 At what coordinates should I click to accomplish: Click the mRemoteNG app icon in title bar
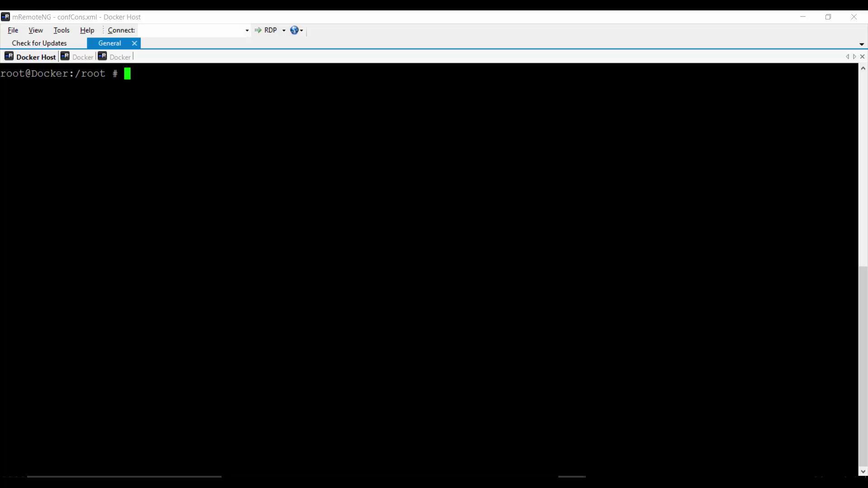[x=5, y=17]
